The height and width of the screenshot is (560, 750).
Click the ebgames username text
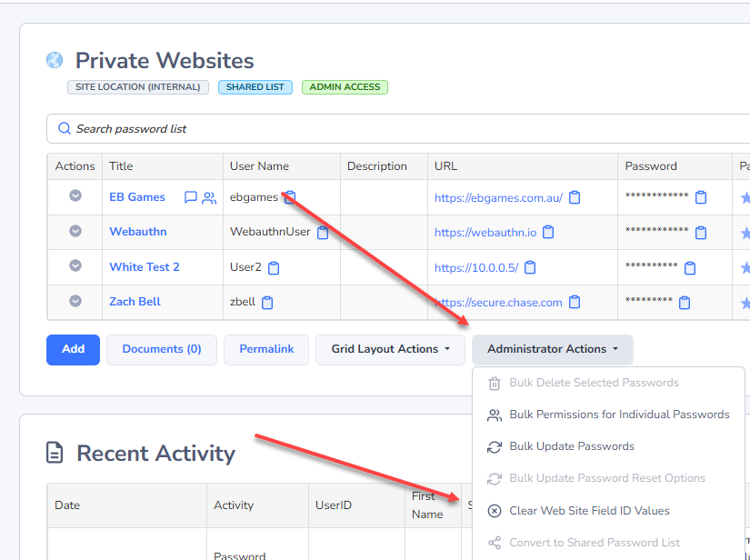pos(254,197)
